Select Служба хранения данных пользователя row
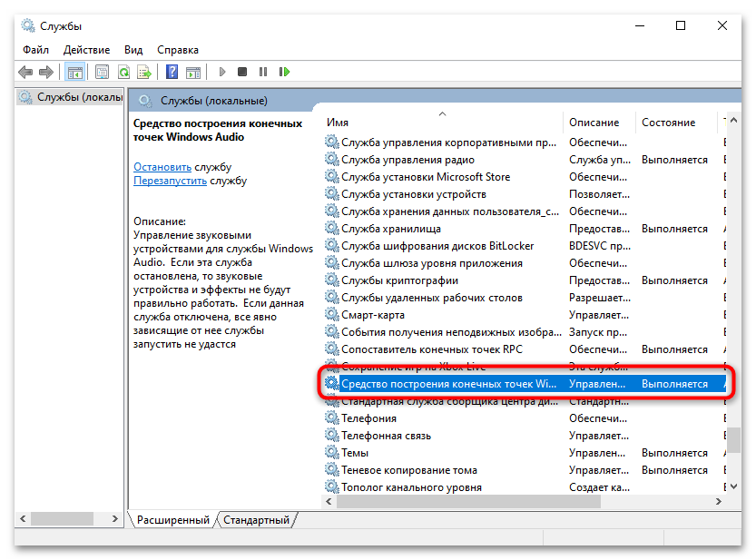Viewport: 756px width, 560px height. [x=525, y=211]
